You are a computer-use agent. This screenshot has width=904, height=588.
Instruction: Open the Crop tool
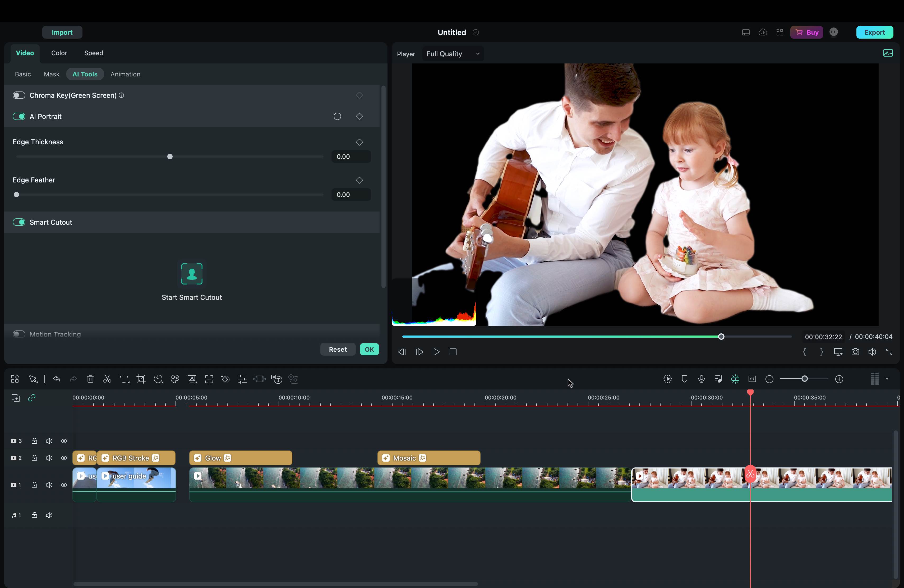coord(141,379)
